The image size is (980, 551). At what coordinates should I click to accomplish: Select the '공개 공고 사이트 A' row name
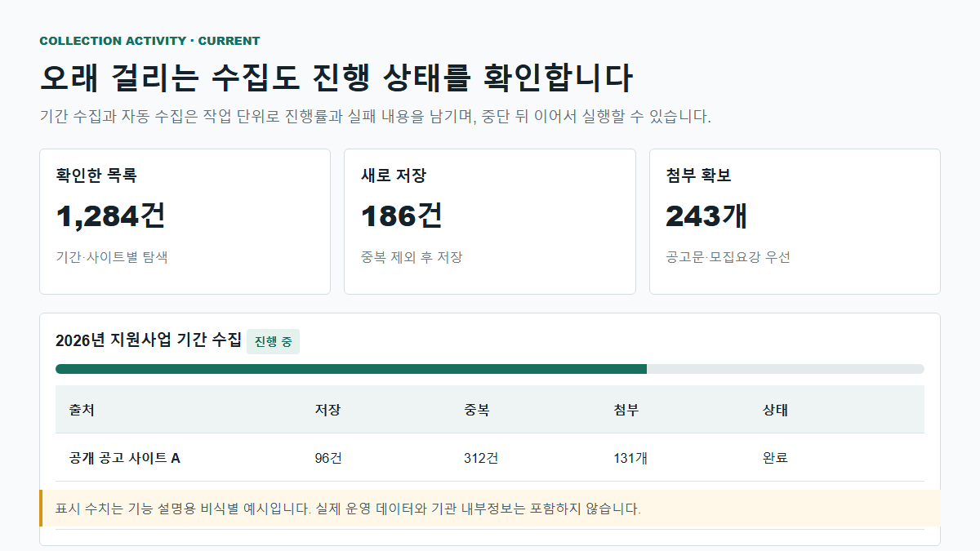click(x=125, y=458)
